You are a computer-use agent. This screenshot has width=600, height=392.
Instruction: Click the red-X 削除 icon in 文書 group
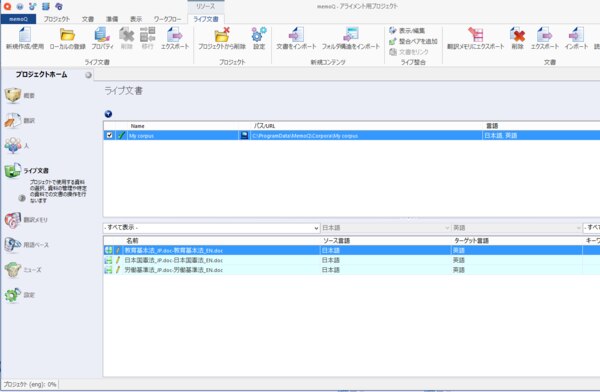[517, 34]
